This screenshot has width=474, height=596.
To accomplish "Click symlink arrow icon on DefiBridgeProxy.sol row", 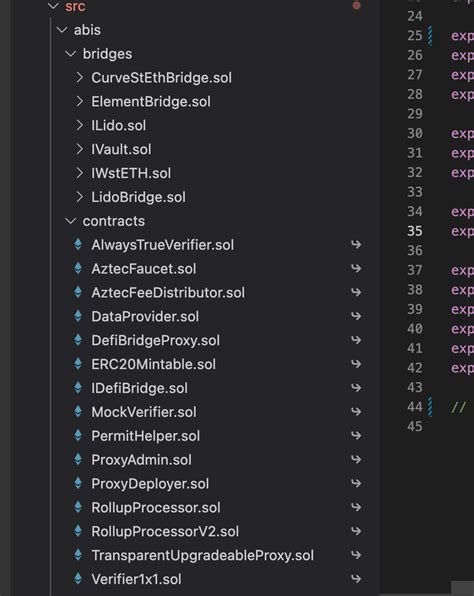I will click(356, 340).
